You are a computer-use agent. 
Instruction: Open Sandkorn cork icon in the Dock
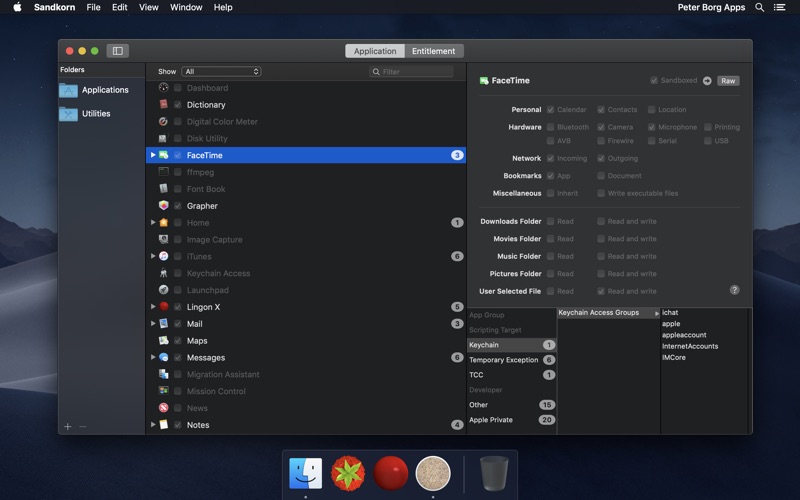(433, 473)
